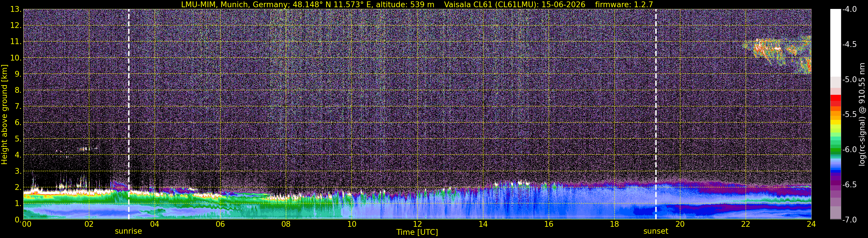Click the '3.' height axis tick label
The height and width of the screenshot is (238, 868).
pos(18,171)
